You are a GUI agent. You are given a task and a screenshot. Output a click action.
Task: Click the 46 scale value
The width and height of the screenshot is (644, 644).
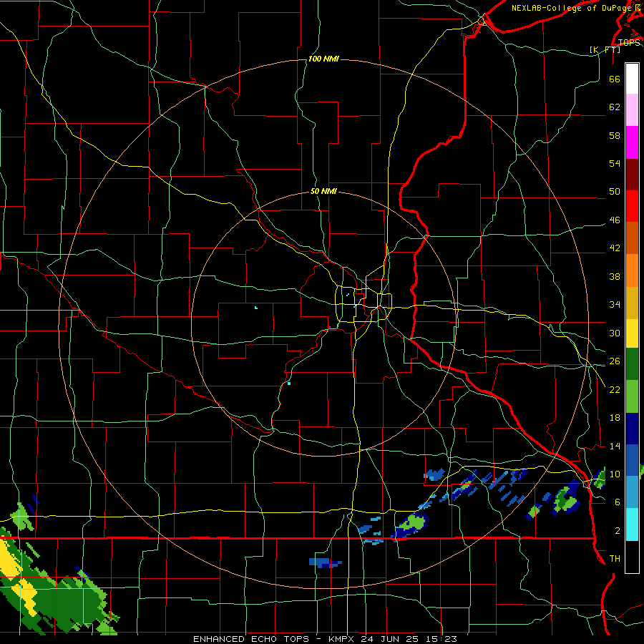pyautogui.click(x=615, y=220)
